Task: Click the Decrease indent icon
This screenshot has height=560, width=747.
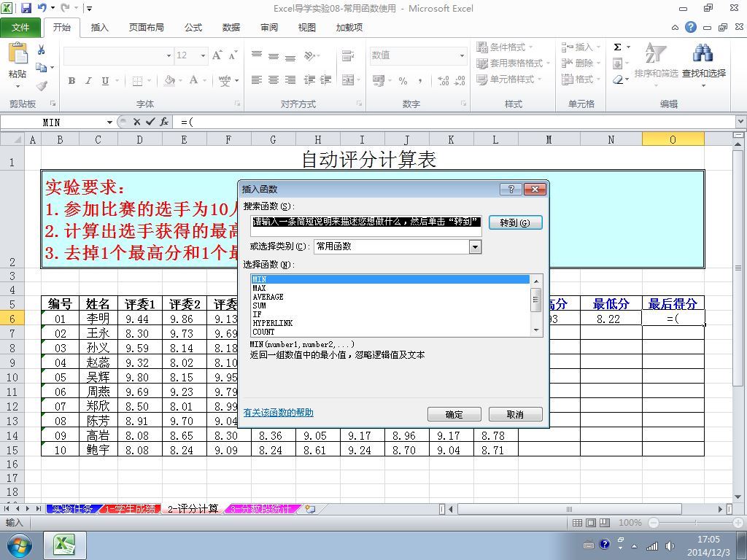Action: coord(309,80)
